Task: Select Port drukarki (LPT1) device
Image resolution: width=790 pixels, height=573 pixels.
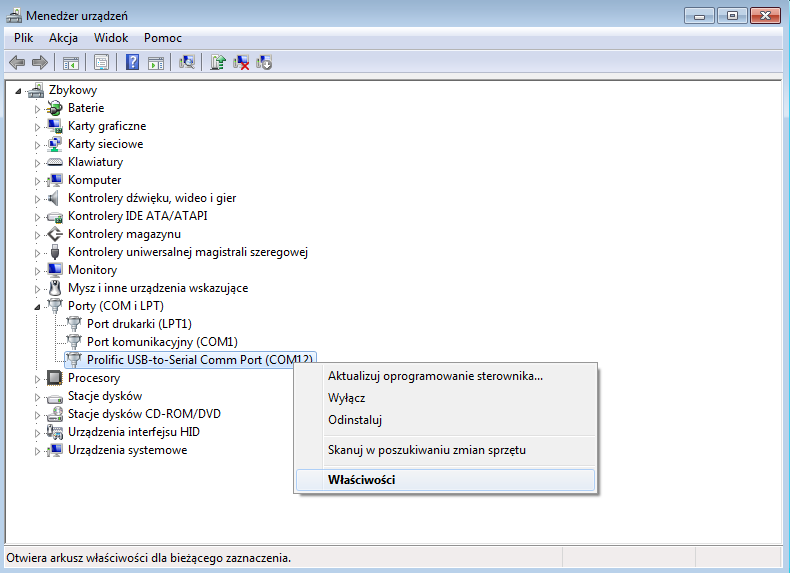Action: tap(139, 324)
